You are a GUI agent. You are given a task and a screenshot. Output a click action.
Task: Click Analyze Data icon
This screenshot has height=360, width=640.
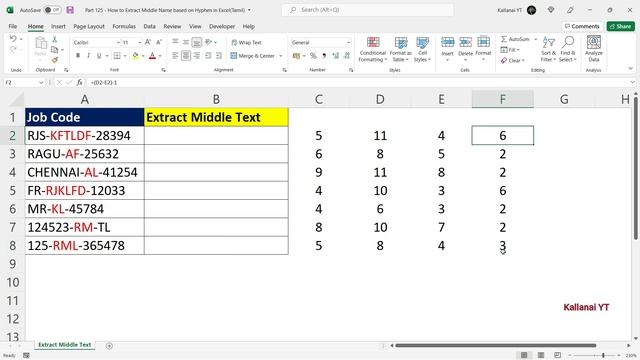tap(593, 49)
